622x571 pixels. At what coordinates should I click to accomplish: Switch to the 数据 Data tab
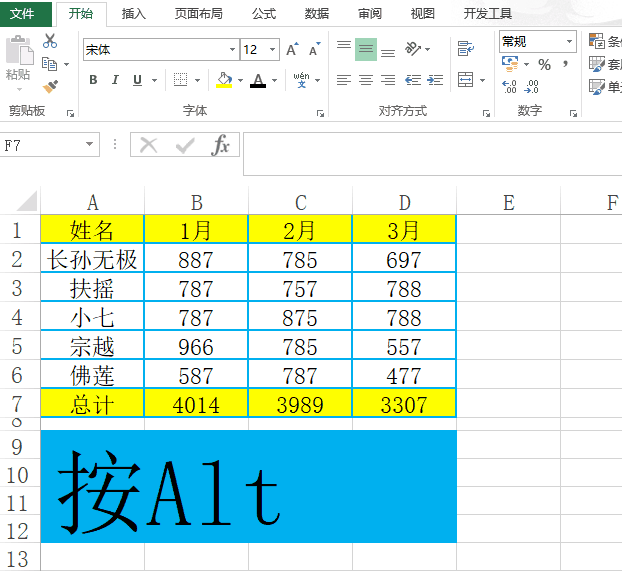click(x=317, y=14)
